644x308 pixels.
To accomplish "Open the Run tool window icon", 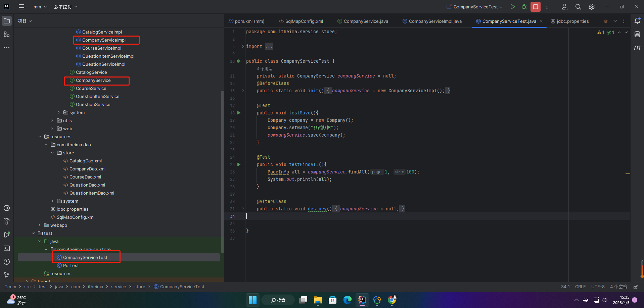I will coord(7,235).
